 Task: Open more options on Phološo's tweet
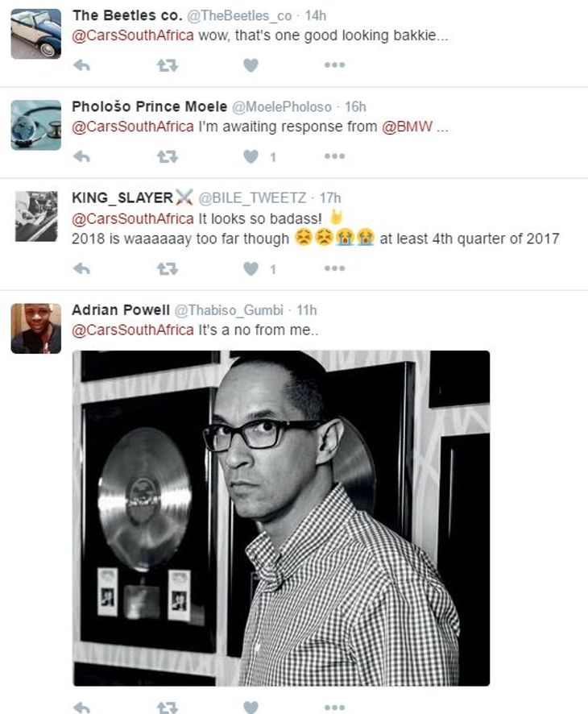coord(334,156)
